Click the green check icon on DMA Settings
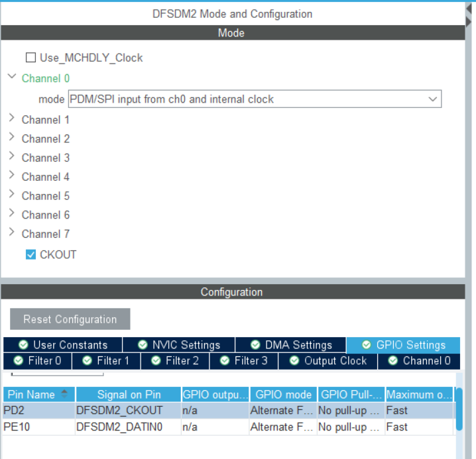 click(255, 344)
